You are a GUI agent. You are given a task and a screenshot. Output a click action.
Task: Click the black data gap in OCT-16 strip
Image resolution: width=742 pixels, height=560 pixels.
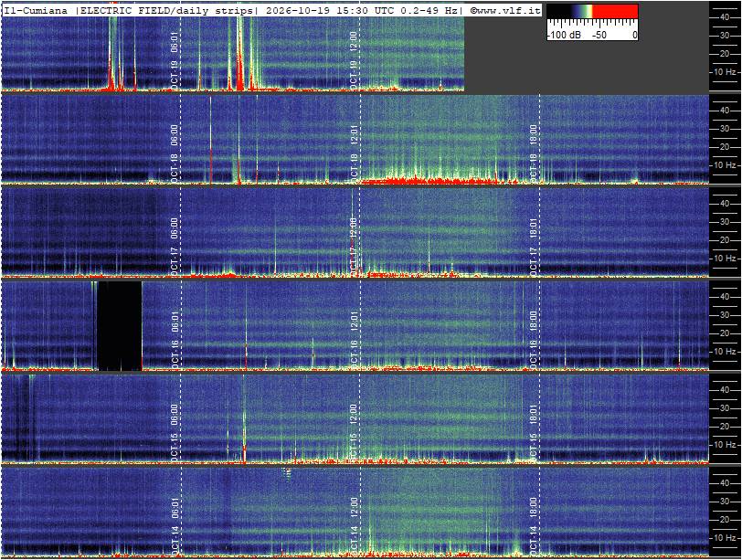tap(120, 326)
